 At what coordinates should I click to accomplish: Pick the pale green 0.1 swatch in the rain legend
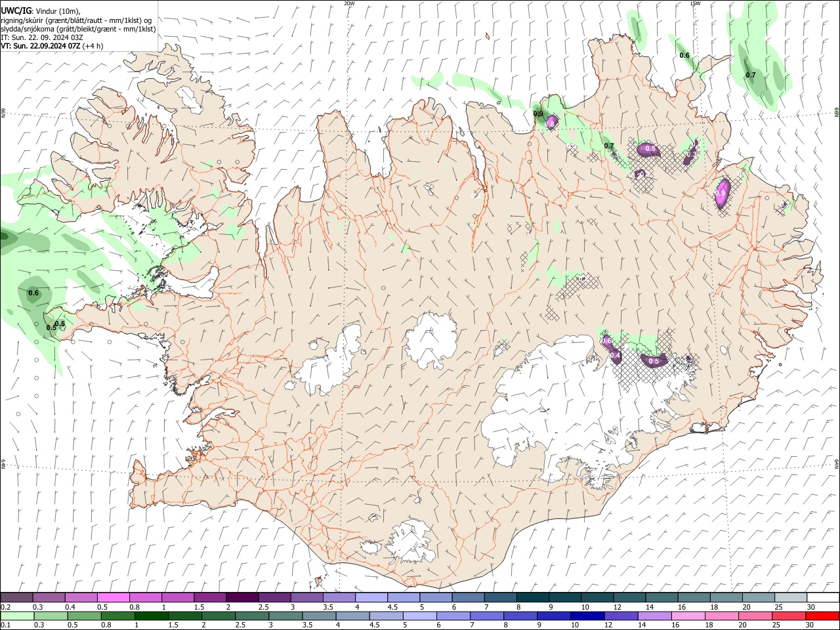tap(16, 616)
